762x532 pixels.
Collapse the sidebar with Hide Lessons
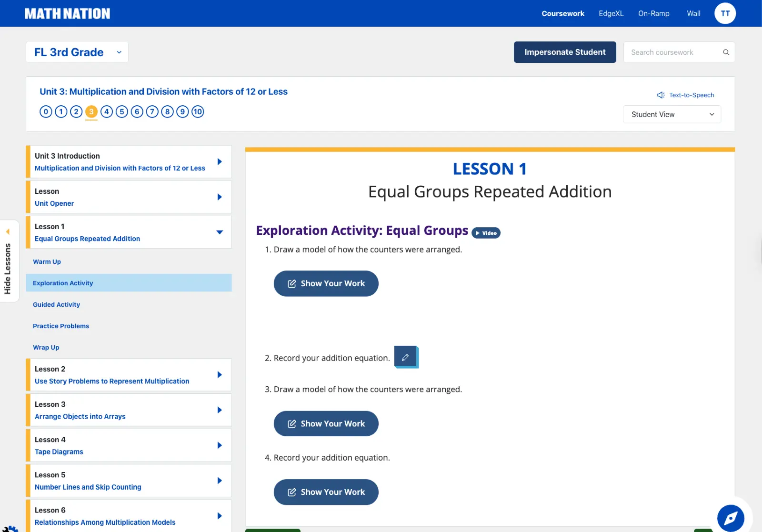pos(8,261)
